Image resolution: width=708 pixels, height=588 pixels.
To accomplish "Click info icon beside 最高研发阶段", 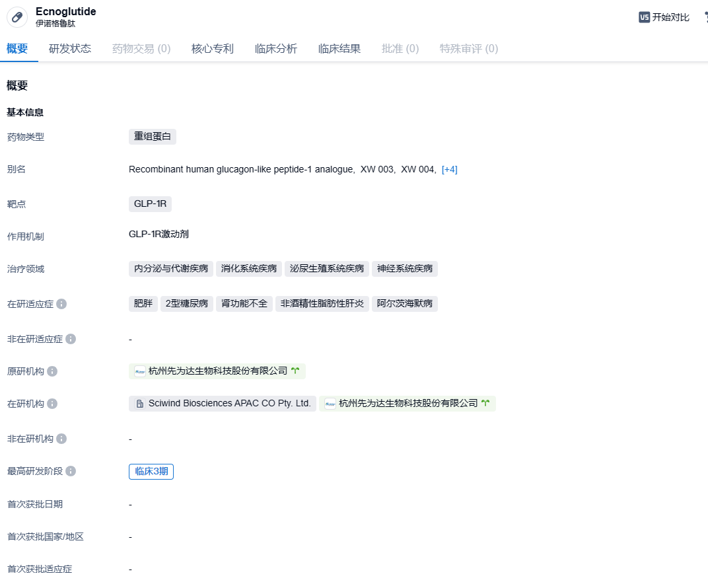I will [71, 471].
